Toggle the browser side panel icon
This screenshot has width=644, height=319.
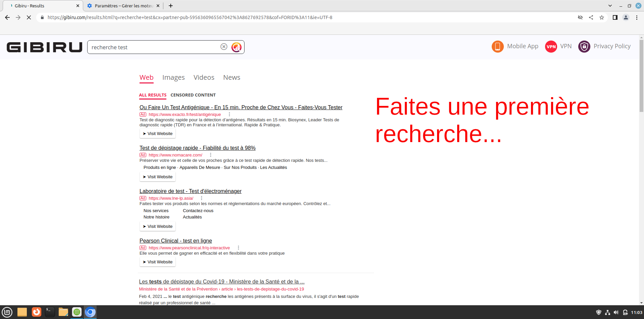click(x=615, y=17)
